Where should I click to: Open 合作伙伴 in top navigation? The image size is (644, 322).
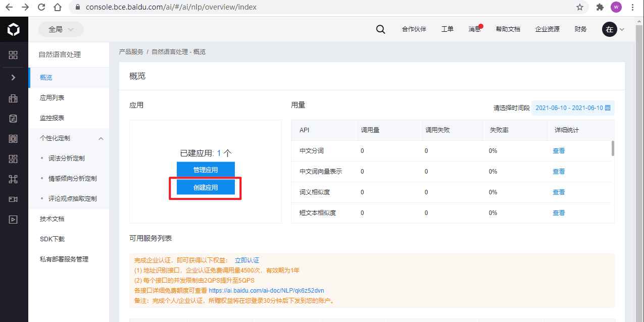414,29
